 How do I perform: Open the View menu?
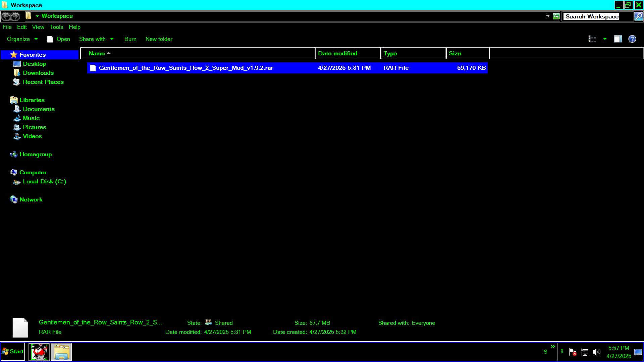click(x=38, y=27)
